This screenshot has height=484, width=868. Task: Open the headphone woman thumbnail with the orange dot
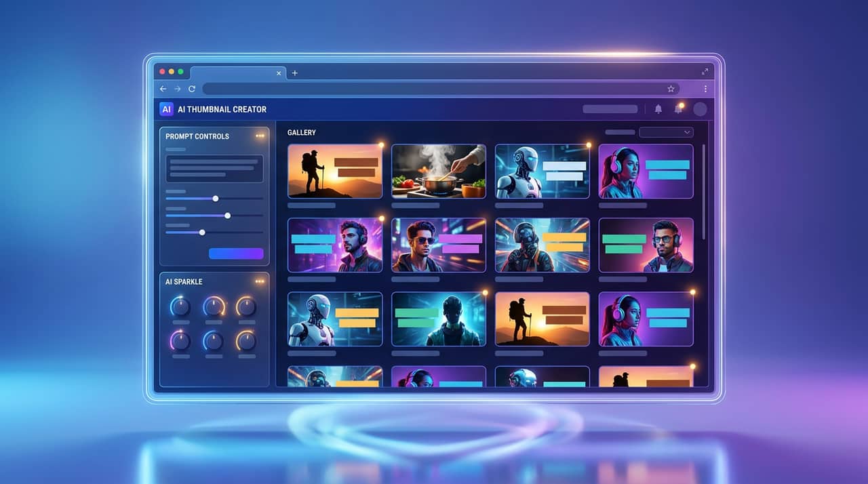[646, 319]
